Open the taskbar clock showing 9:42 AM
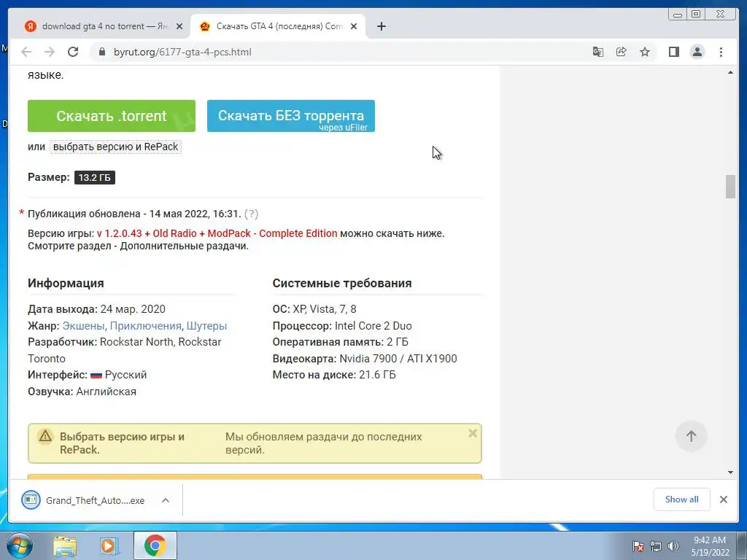Image resolution: width=747 pixels, height=560 pixels. click(710, 546)
